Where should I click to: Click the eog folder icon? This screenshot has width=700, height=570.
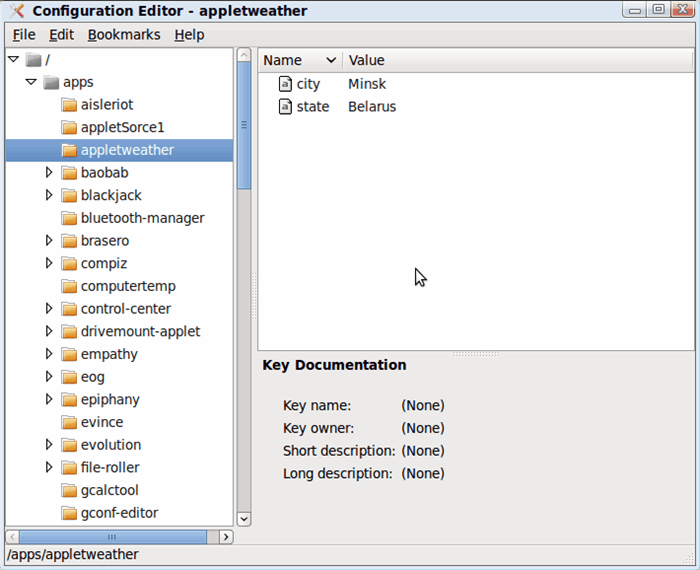tap(69, 377)
